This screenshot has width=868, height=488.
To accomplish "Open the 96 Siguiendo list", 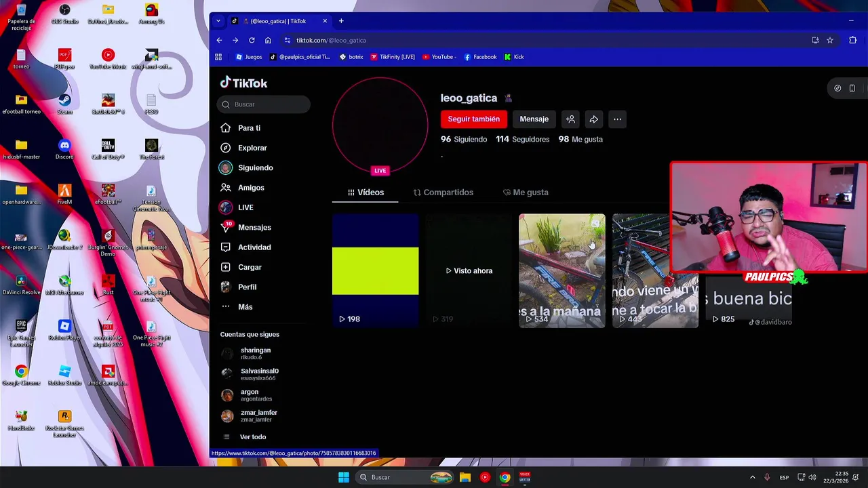I will coord(464,139).
